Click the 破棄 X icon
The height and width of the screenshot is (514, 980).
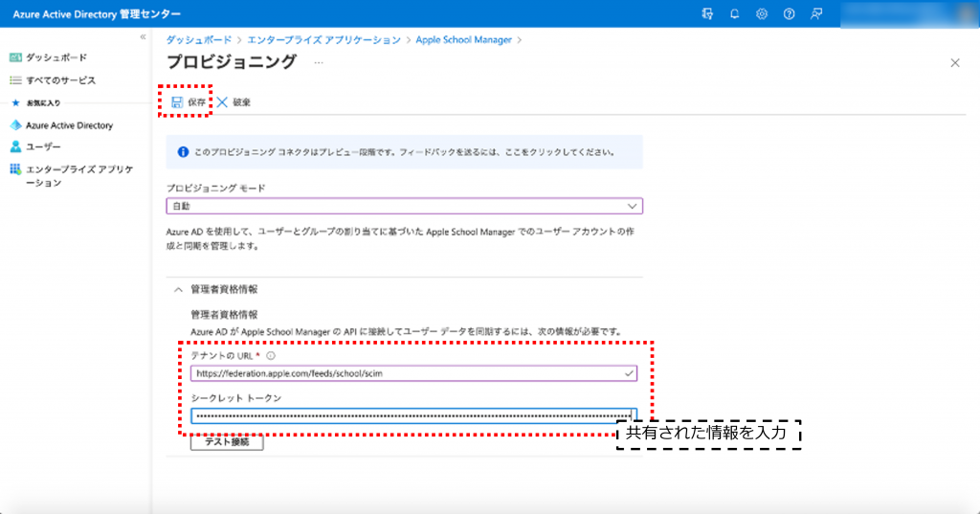point(222,101)
